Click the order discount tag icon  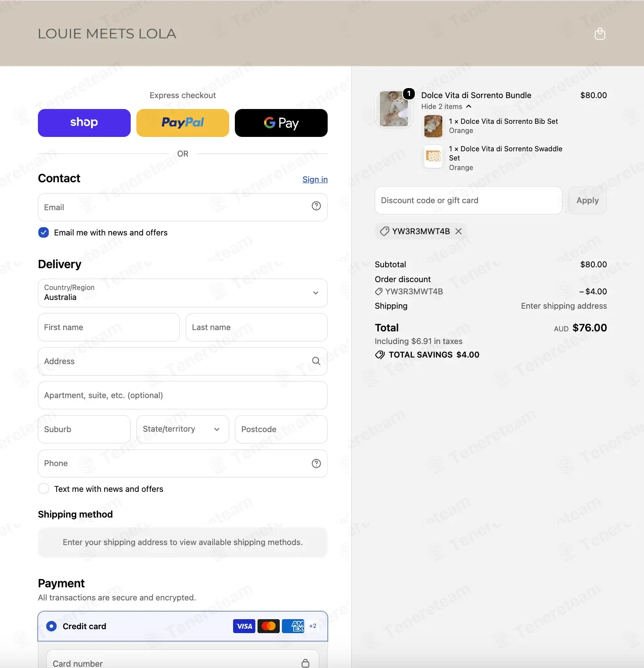coord(379,292)
